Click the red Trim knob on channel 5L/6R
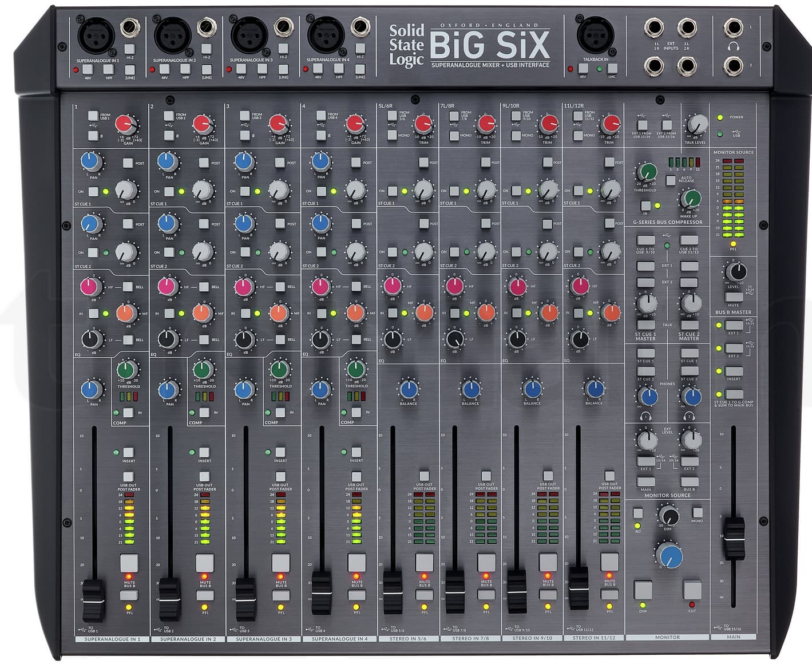812x672 pixels. point(423,123)
